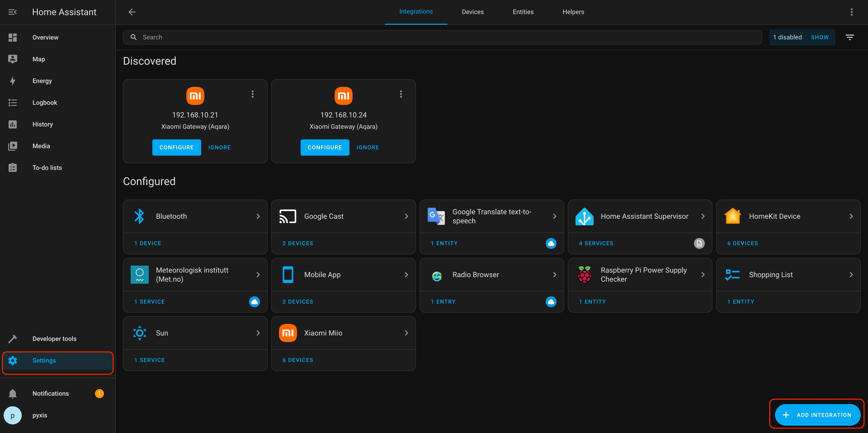Go back with the arrow icon
Image resolution: width=868 pixels, height=433 pixels.
tap(132, 12)
